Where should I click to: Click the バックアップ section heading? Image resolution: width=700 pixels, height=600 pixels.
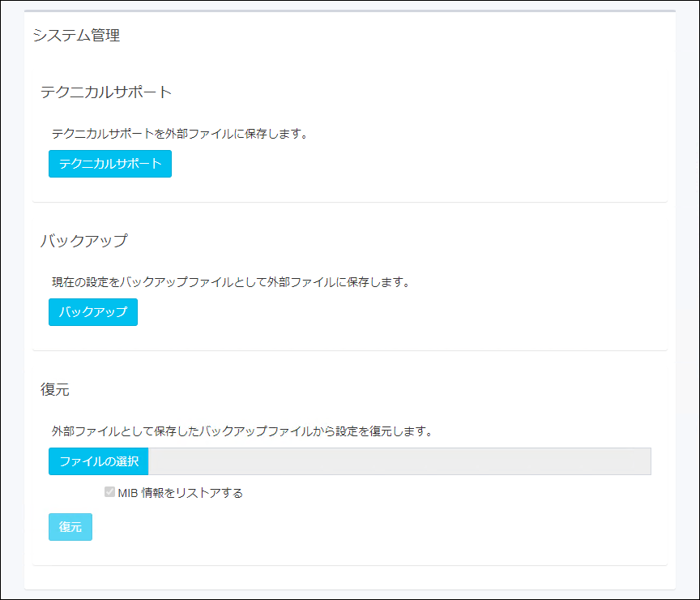click(84, 241)
